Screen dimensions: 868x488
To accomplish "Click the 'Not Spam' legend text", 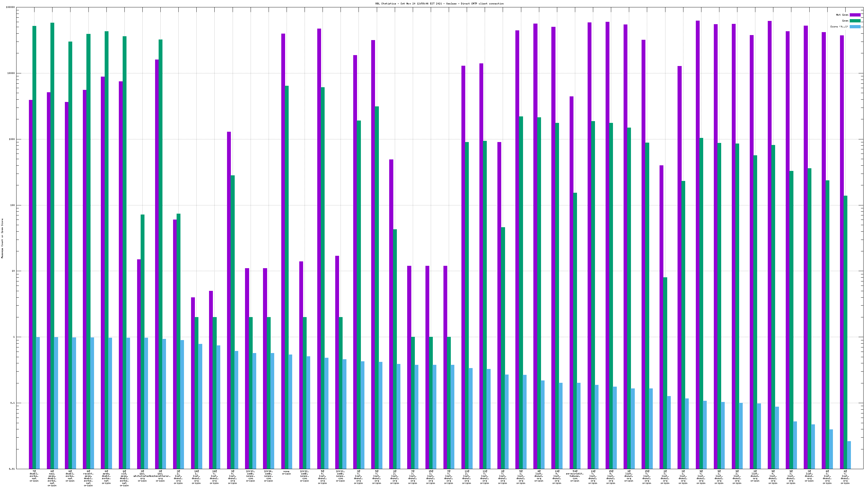I will coord(842,15).
